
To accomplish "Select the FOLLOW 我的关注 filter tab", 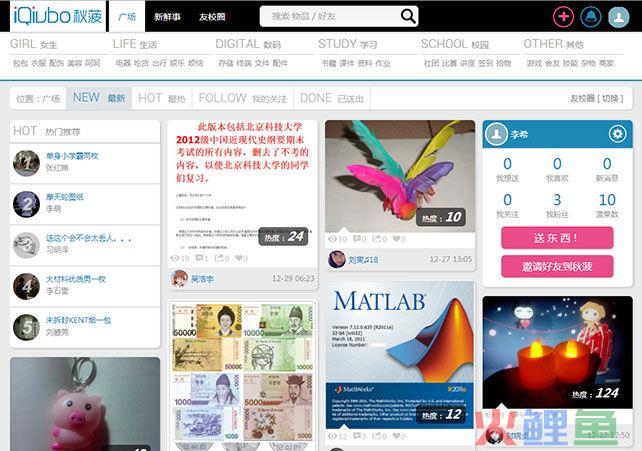I will (242, 98).
